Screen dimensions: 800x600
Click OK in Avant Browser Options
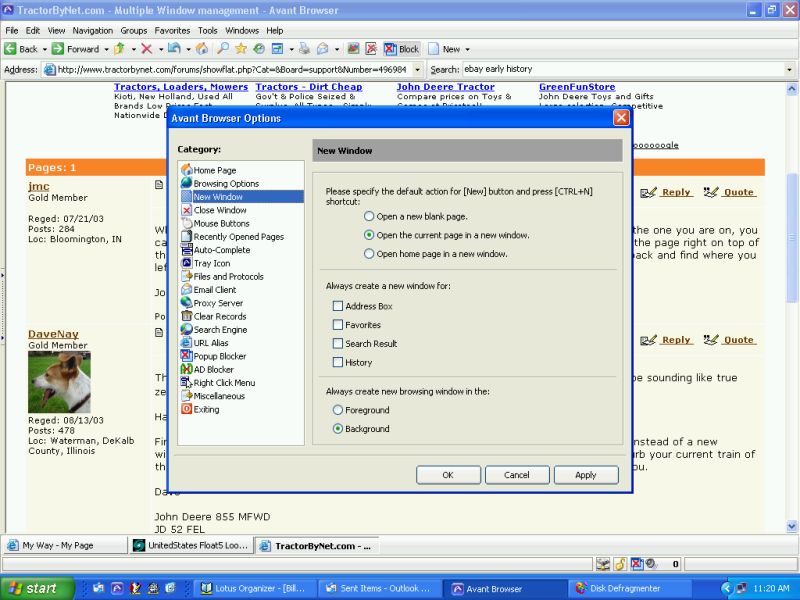coord(448,475)
